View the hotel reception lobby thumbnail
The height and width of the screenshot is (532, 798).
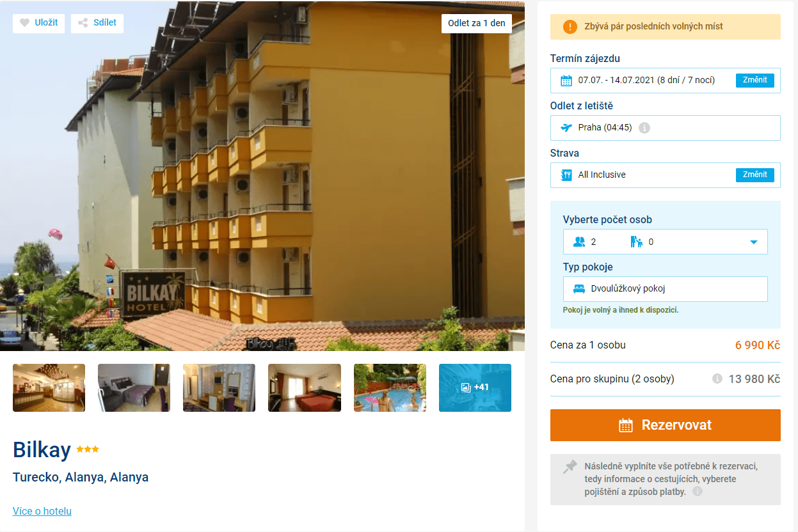[49, 387]
